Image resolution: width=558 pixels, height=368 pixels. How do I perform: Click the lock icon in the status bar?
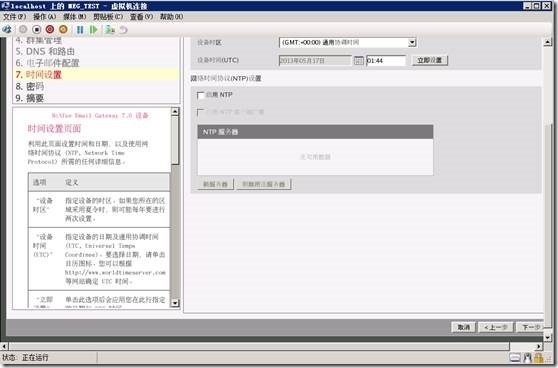click(x=539, y=357)
